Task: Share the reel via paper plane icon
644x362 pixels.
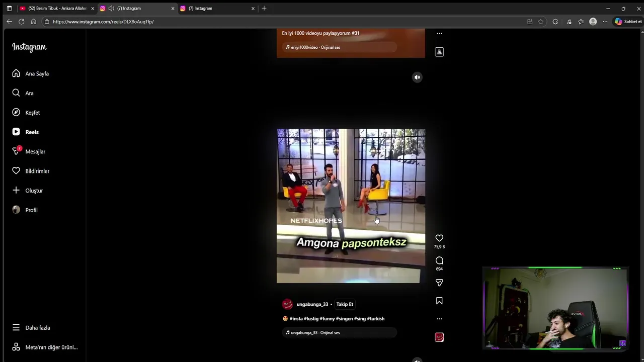Action: [439, 283]
